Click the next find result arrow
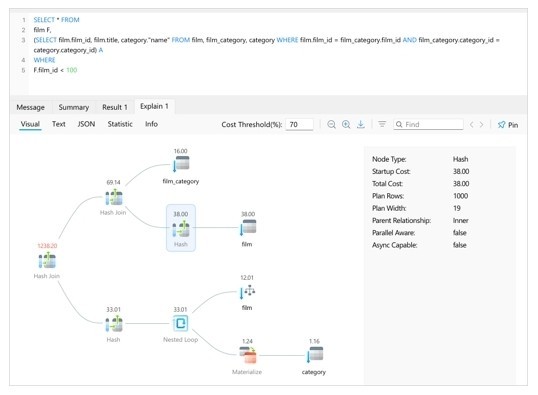 tap(481, 125)
